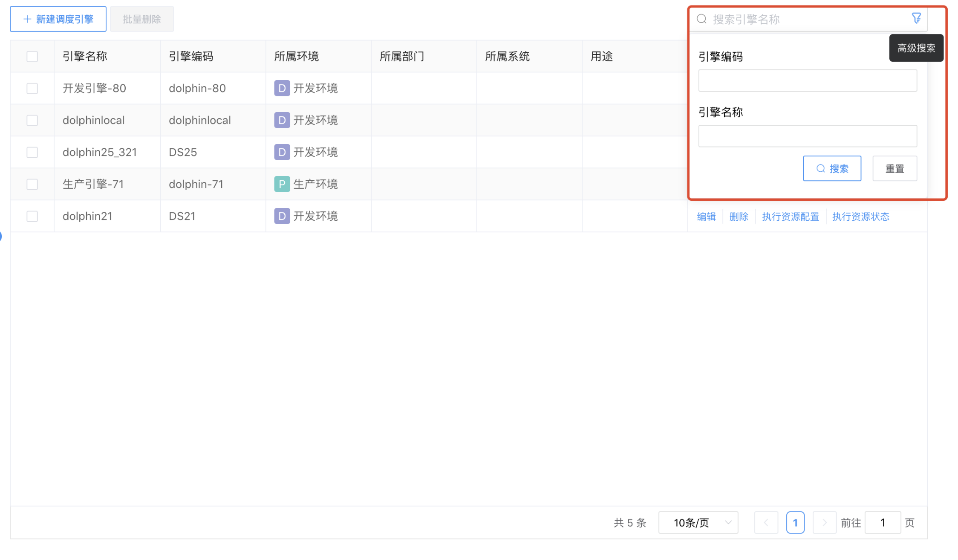Viewport: 958px width, 560px height.
Task: Open the 10条/页 page size dropdown
Action: click(x=698, y=522)
